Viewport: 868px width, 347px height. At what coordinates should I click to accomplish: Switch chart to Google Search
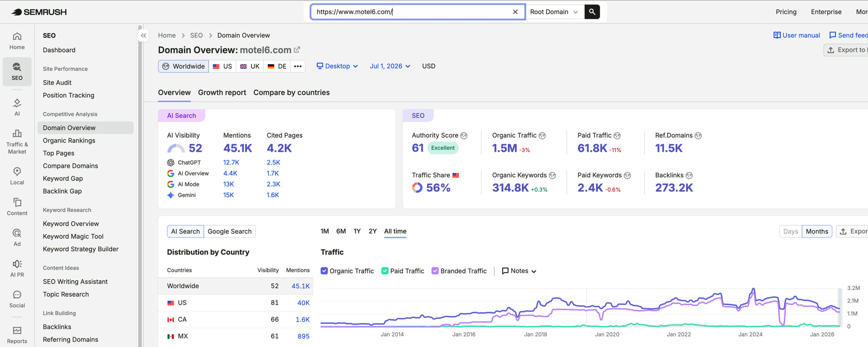coord(230,231)
